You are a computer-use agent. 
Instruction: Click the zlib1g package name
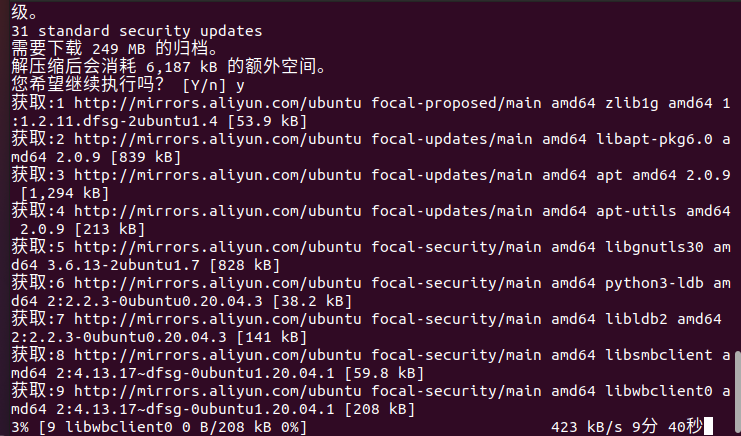tap(632, 103)
